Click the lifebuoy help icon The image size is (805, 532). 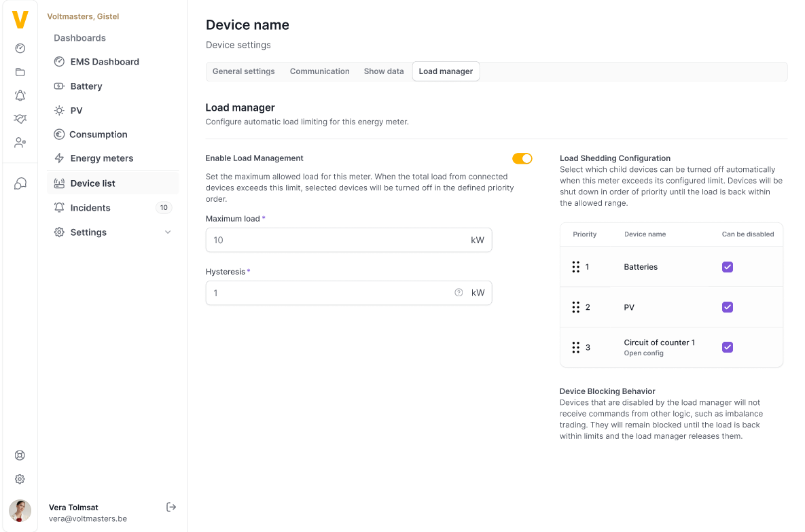(20, 456)
